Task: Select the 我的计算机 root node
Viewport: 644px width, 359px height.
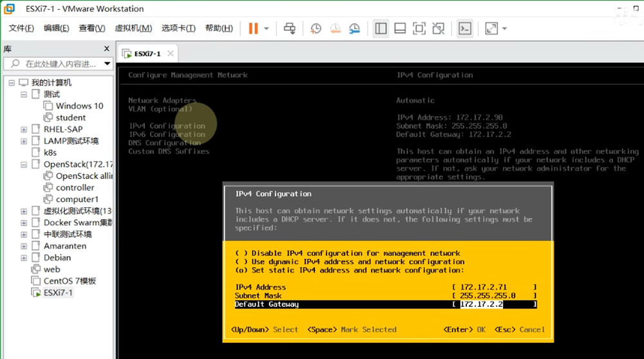Action: [x=46, y=82]
